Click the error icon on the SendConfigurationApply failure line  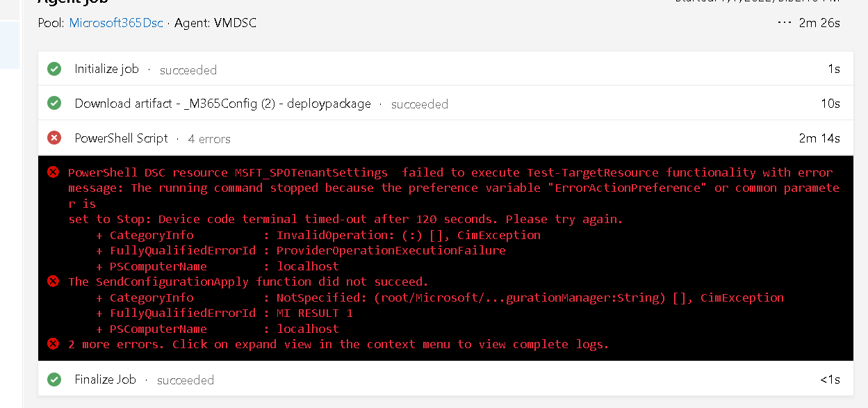[54, 281]
